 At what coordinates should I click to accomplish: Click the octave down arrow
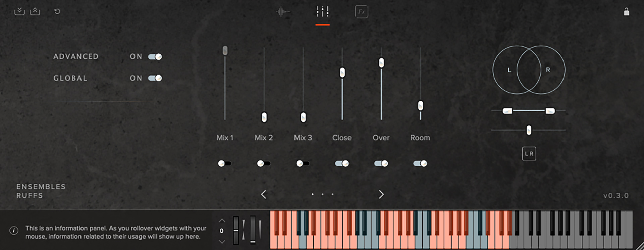coord(222,241)
